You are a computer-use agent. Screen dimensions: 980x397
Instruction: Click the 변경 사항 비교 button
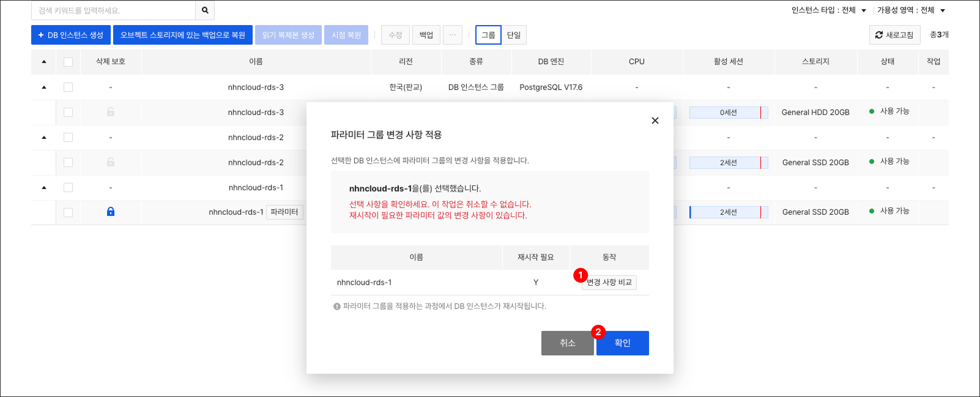(609, 283)
